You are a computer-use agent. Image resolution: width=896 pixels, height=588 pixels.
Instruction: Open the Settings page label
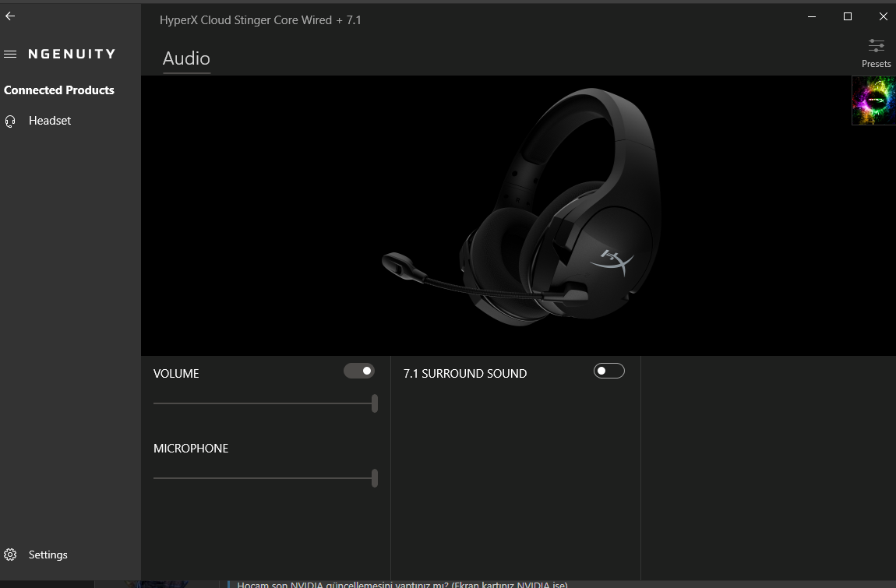click(x=48, y=555)
